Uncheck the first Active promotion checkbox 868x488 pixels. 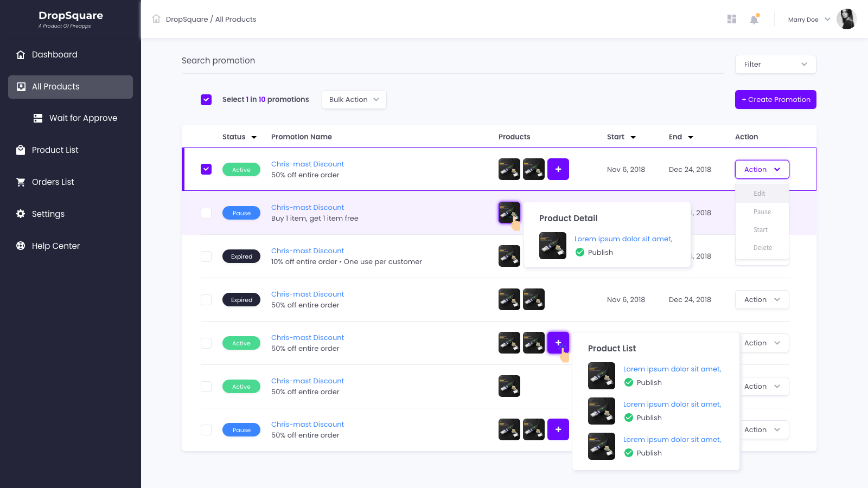pyautogui.click(x=206, y=169)
